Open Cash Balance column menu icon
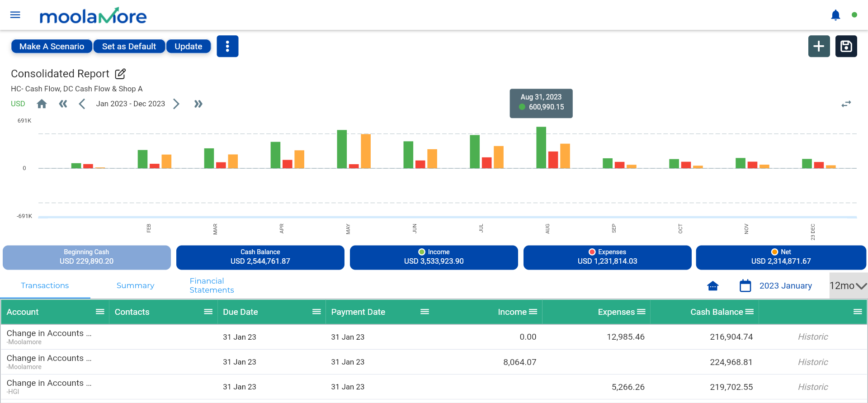 (749, 312)
